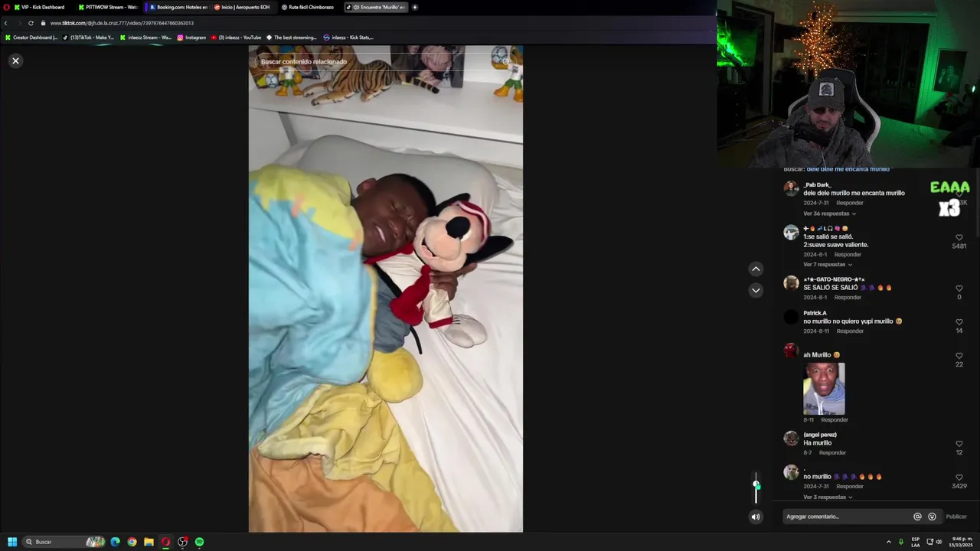
Task: Open the emoji picker in the comment box
Action: tap(932, 517)
